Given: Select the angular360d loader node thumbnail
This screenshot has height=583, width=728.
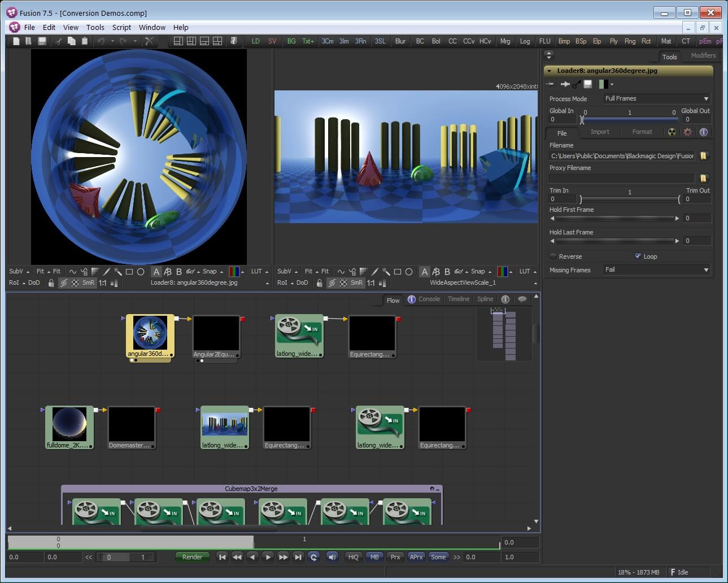Looking at the screenshot, I should pyautogui.click(x=150, y=333).
